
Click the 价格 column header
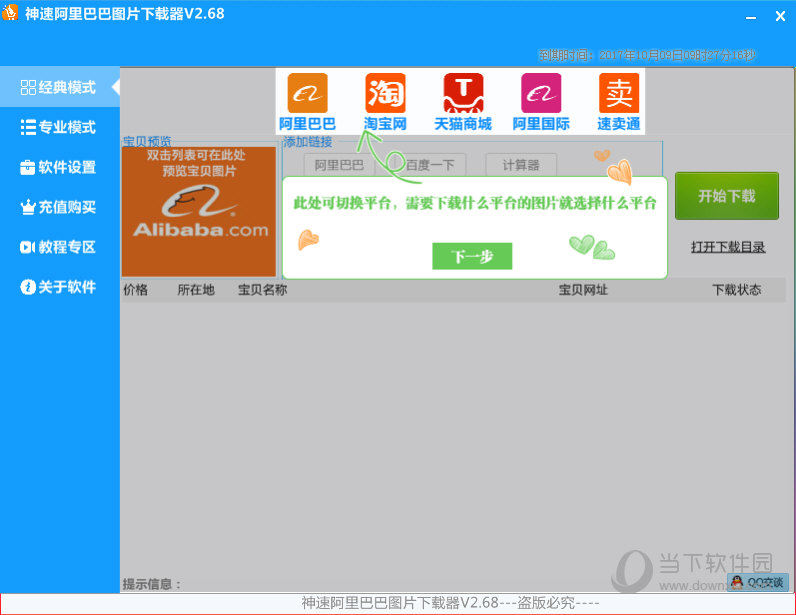coord(136,290)
